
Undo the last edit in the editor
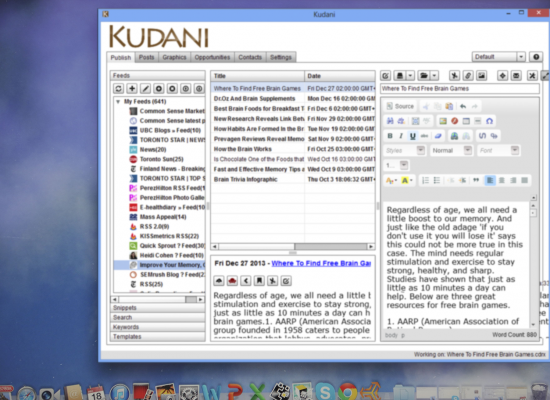click(x=463, y=106)
